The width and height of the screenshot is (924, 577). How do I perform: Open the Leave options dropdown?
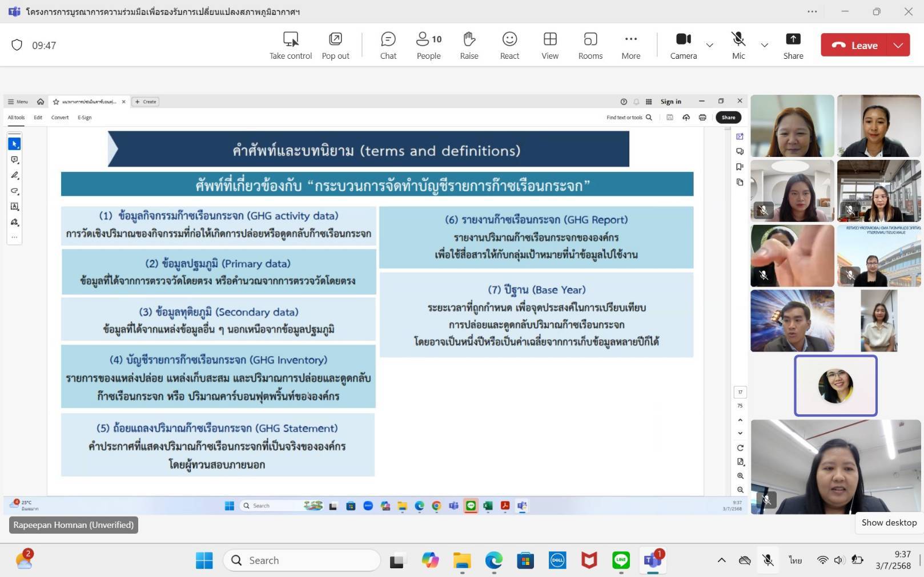[x=898, y=45]
